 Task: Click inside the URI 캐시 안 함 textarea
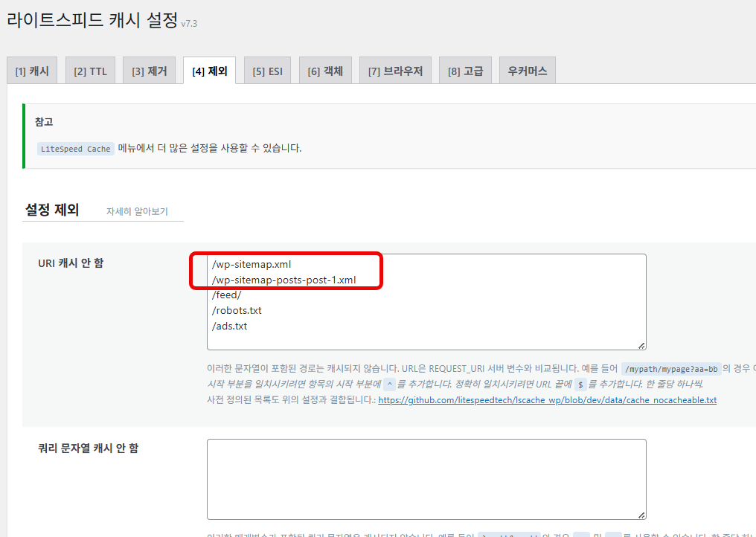426,302
